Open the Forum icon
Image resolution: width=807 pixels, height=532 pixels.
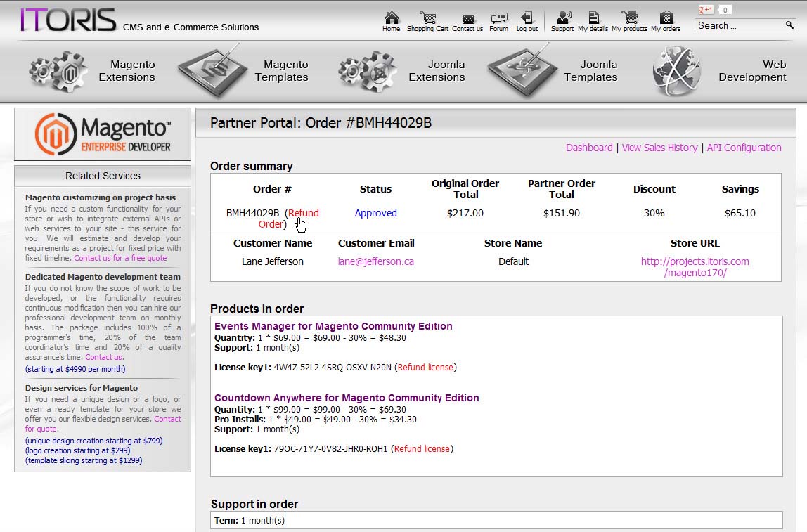click(498, 18)
